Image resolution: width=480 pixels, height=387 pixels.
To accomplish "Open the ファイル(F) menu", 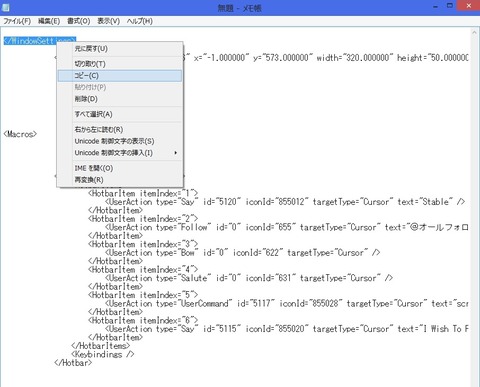I will coord(17,21).
